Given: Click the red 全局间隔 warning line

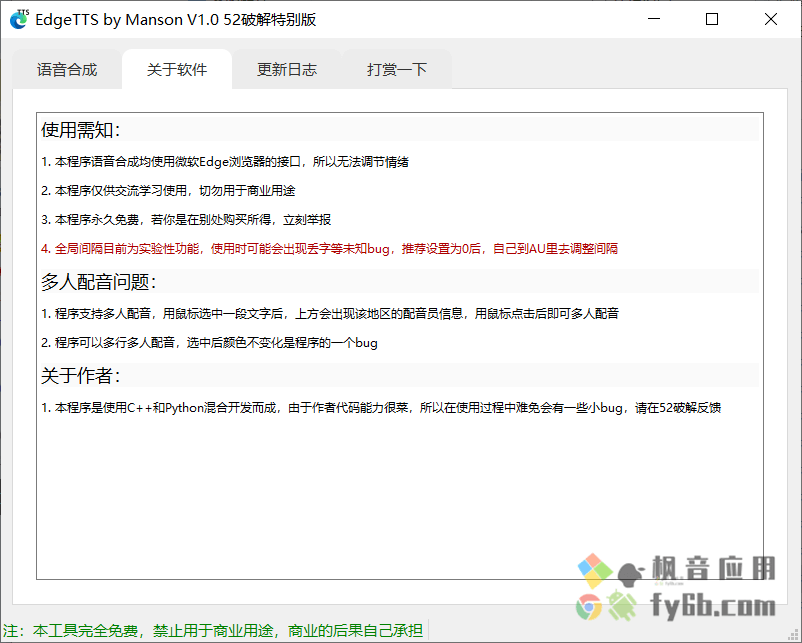Looking at the screenshot, I should tap(329, 249).
